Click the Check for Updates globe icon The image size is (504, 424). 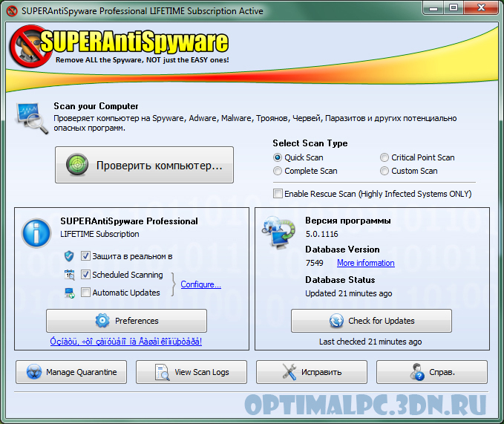coord(336,321)
